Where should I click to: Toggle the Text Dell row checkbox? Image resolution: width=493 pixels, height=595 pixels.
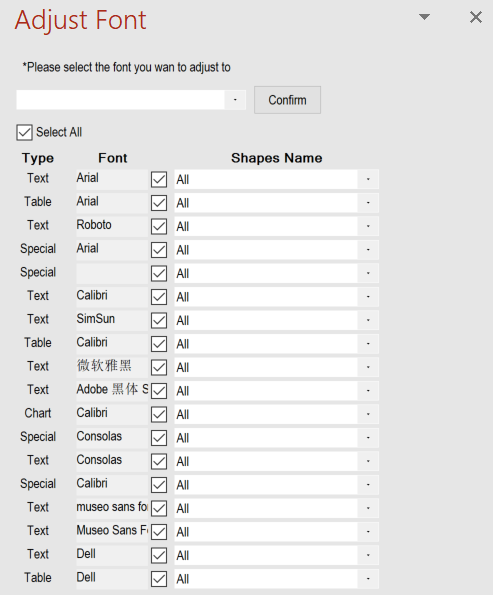coord(159,556)
